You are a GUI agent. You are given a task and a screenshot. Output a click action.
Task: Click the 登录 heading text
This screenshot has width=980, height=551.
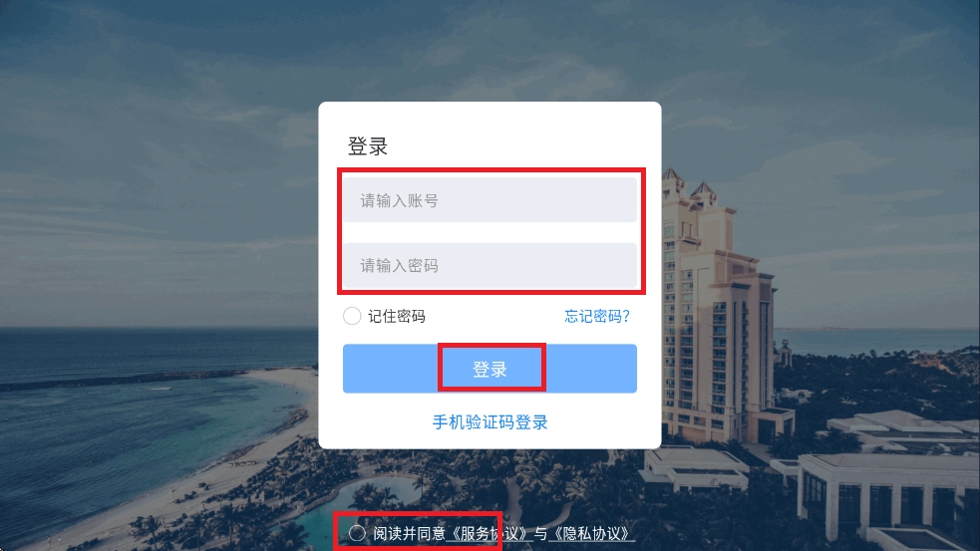pyautogui.click(x=368, y=146)
